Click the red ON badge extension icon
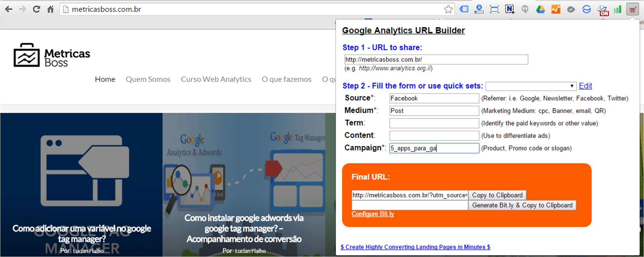The width and height of the screenshot is (644, 257). [603, 9]
